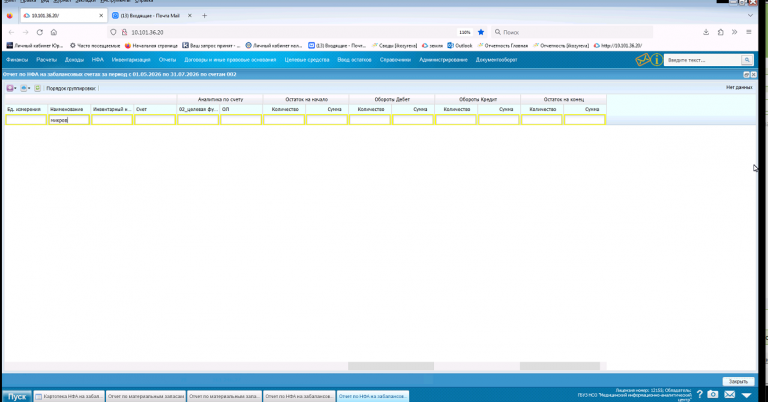The image size is (768, 402).
Task: Open the НФА menu
Action: pos(97,60)
